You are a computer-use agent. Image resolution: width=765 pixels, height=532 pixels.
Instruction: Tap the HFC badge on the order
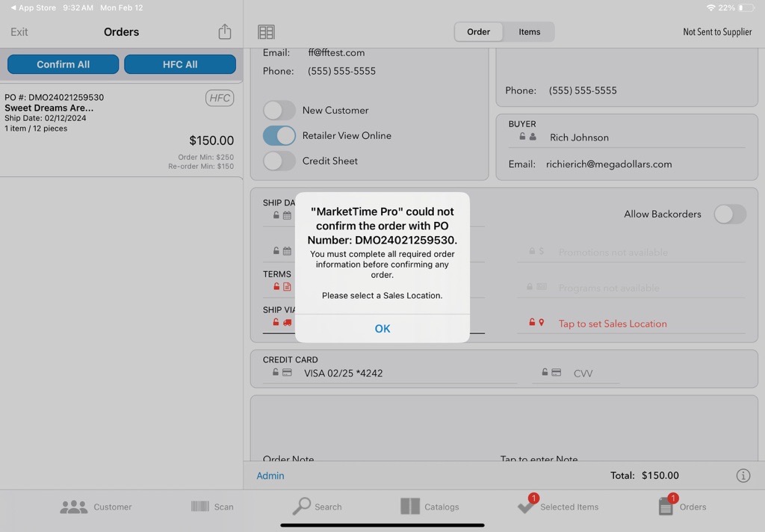pyautogui.click(x=220, y=98)
